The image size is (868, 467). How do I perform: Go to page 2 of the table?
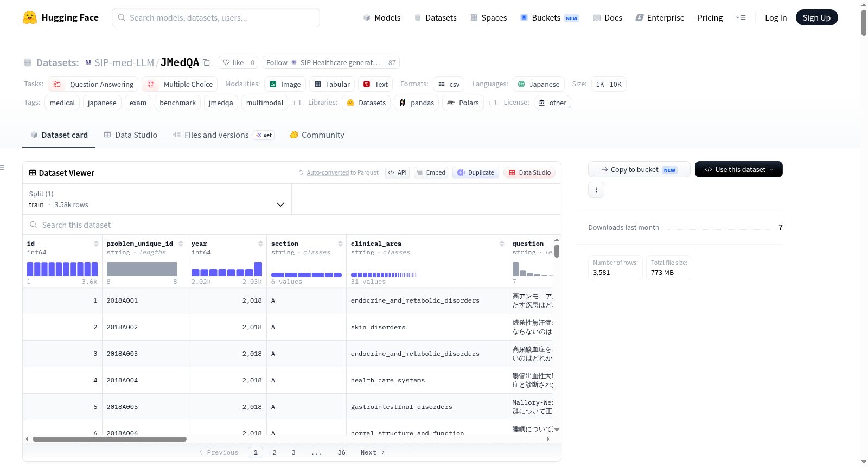(275, 452)
